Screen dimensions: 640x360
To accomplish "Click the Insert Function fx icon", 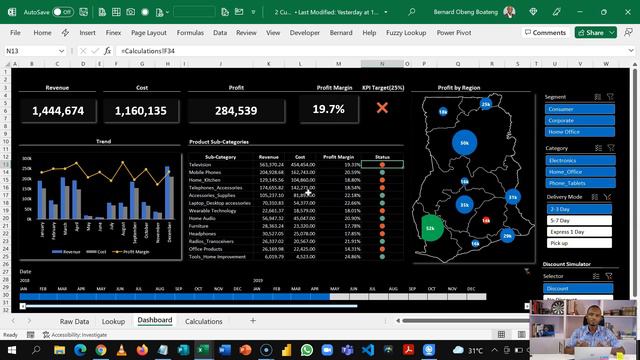I will point(107,51).
